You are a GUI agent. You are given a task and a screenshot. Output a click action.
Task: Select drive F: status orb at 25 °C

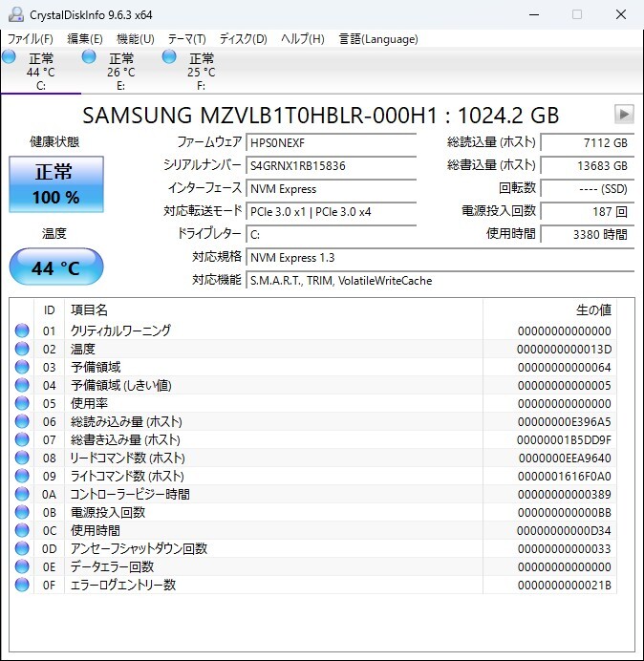(x=169, y=58)
